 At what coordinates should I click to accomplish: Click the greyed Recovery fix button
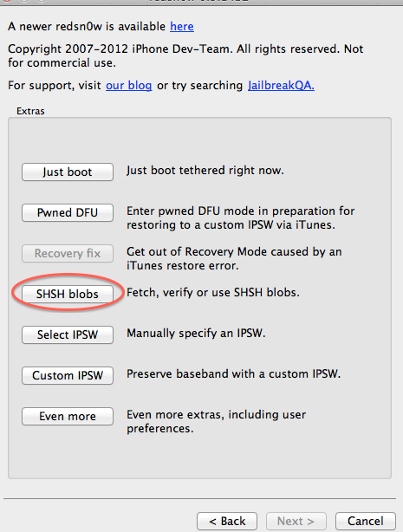(x=68, y=254)
